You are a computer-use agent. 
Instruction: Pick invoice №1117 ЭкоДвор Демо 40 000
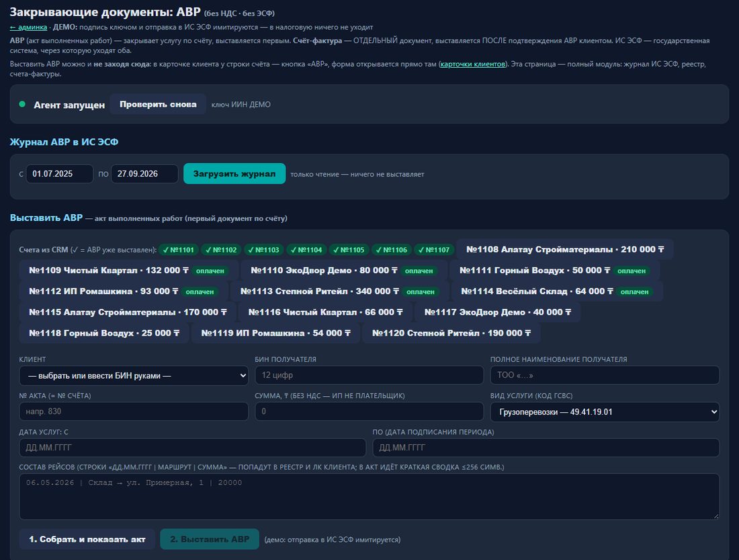point(497,312)
